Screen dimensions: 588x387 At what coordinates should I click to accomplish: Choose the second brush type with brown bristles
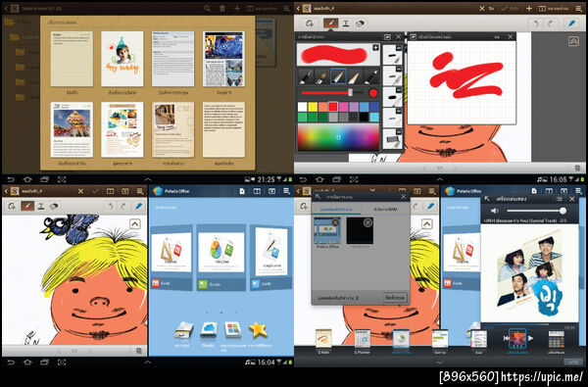pos(321,76)
